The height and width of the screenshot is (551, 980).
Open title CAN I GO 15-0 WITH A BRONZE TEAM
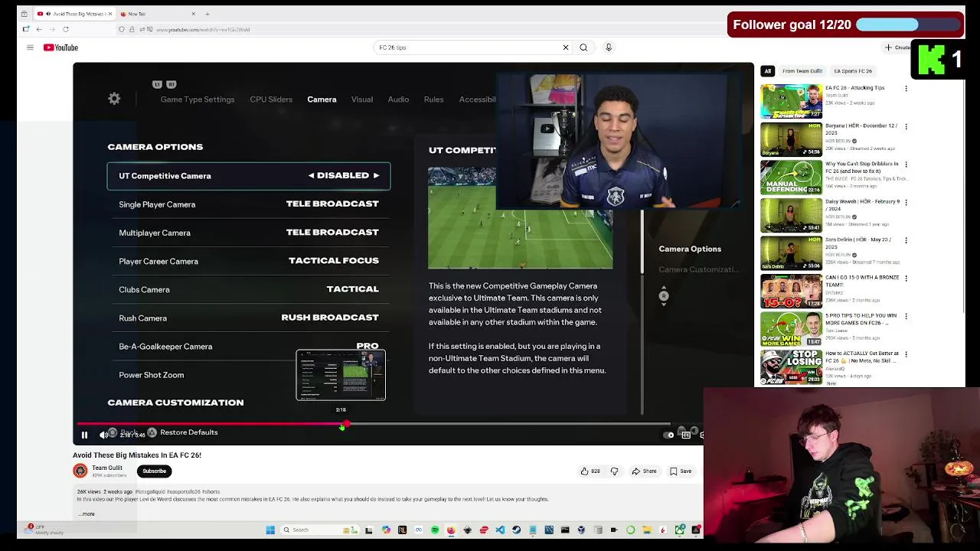(861, 281)
